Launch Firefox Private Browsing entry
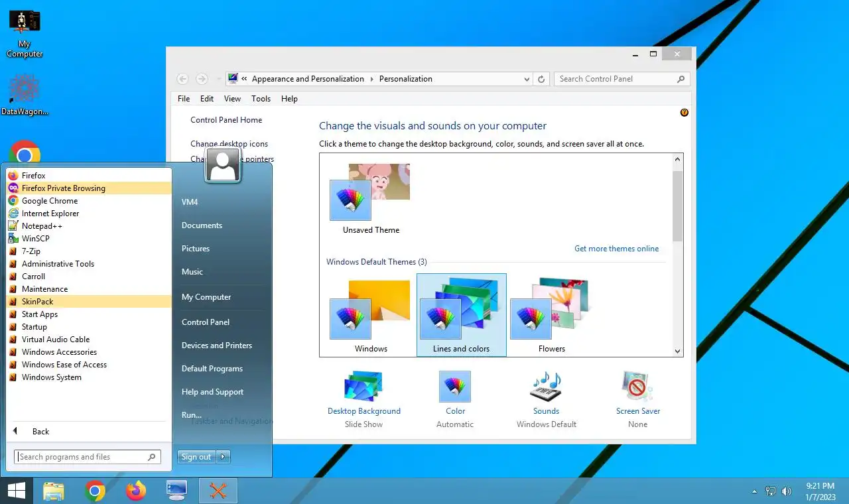Viewport: 849px width, 504px height. tap(89, 188)
